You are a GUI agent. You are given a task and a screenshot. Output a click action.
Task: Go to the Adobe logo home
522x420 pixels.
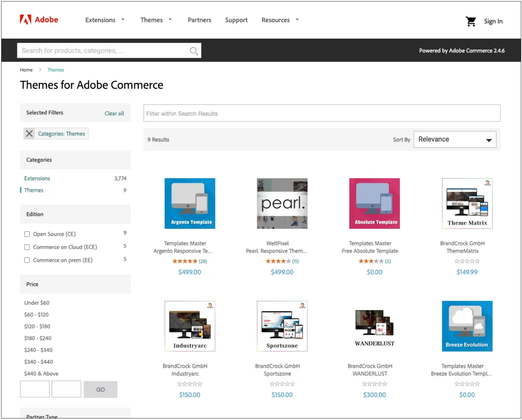pyautogui.click(x=39, y=20)
